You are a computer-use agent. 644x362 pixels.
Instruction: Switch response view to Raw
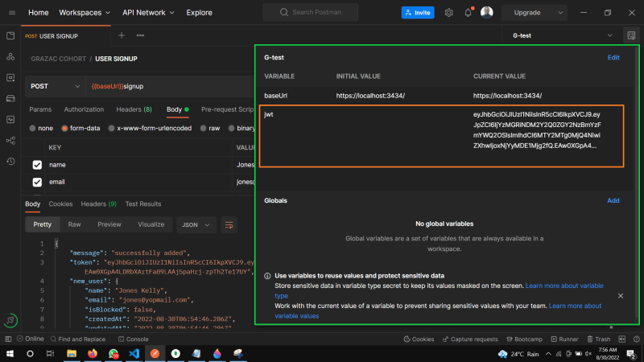[74, 224]
